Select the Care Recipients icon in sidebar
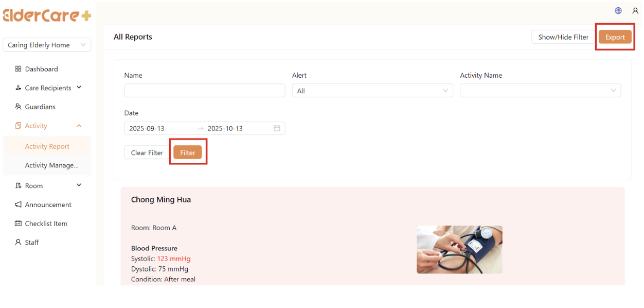The height and width of the screenshot is (308, 644). [17, 88]
